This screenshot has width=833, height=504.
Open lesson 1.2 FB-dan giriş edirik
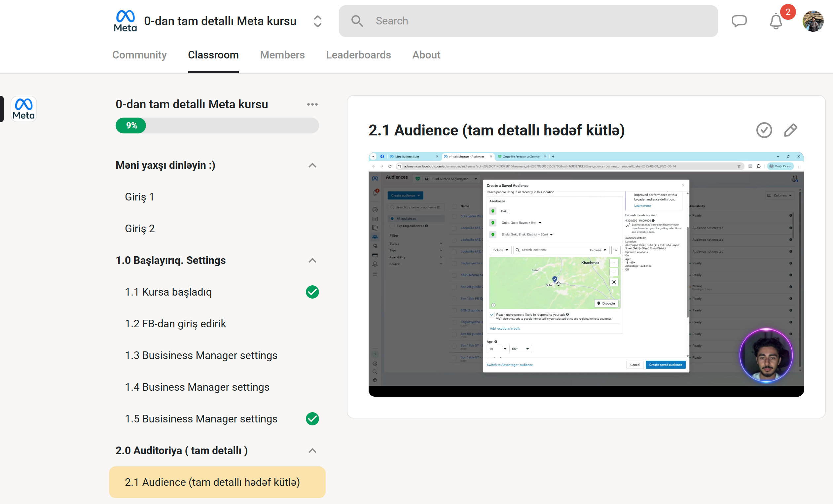click(x=175, y=323)
